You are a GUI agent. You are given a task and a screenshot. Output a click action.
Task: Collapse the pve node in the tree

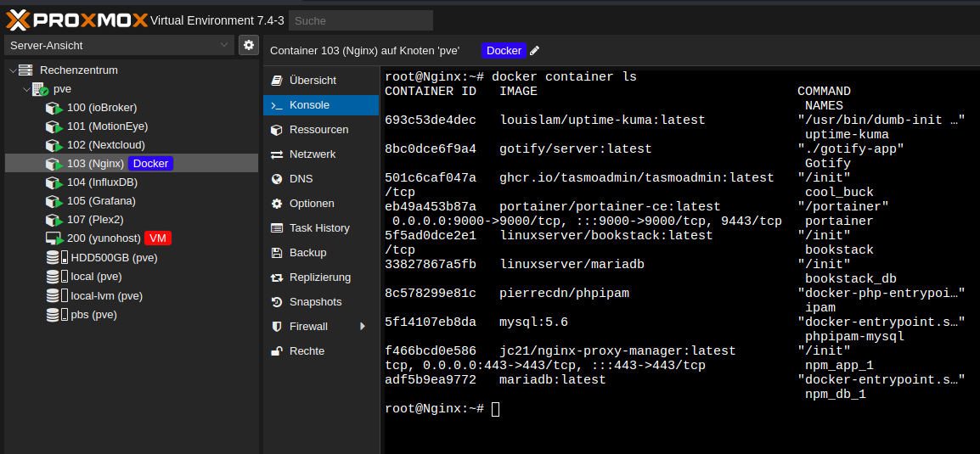tap(26, 88)
